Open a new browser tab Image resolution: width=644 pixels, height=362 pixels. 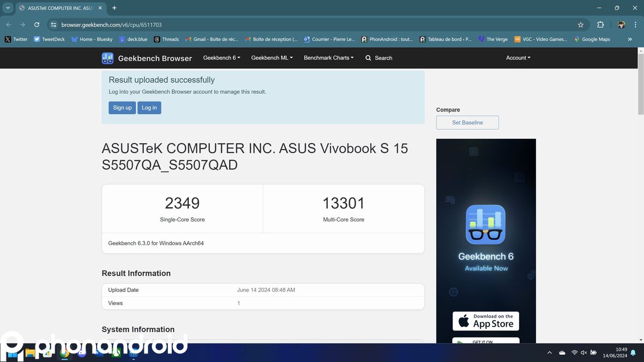(114, 8)
